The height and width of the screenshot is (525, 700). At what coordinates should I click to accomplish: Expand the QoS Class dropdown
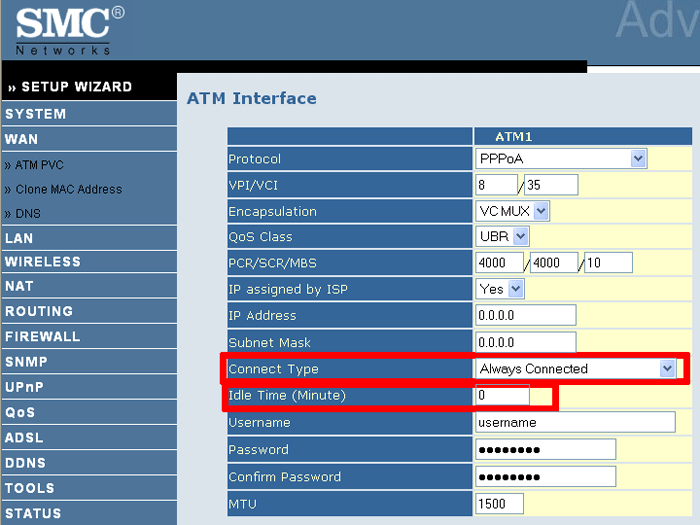tap(502, 237)
